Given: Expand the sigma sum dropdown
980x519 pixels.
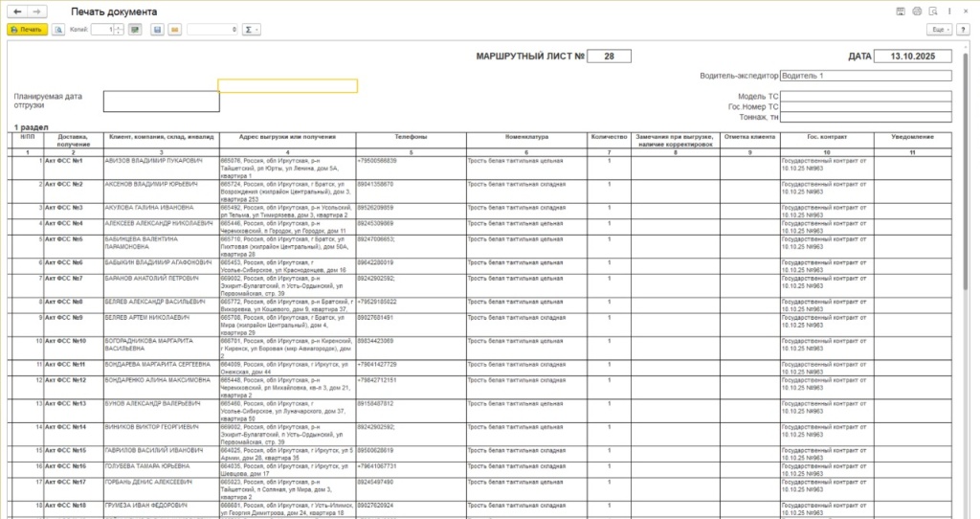Looking at the screenshot, I should [x=252, y=30].
